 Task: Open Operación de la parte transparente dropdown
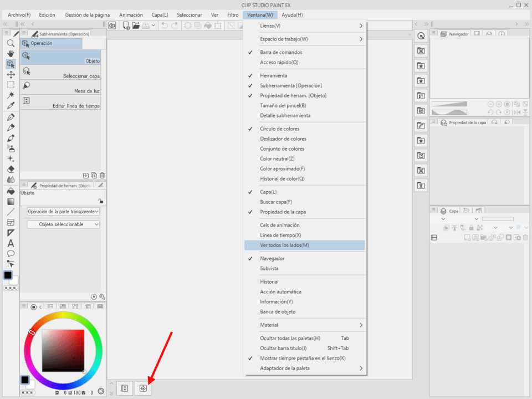point(63,211)
